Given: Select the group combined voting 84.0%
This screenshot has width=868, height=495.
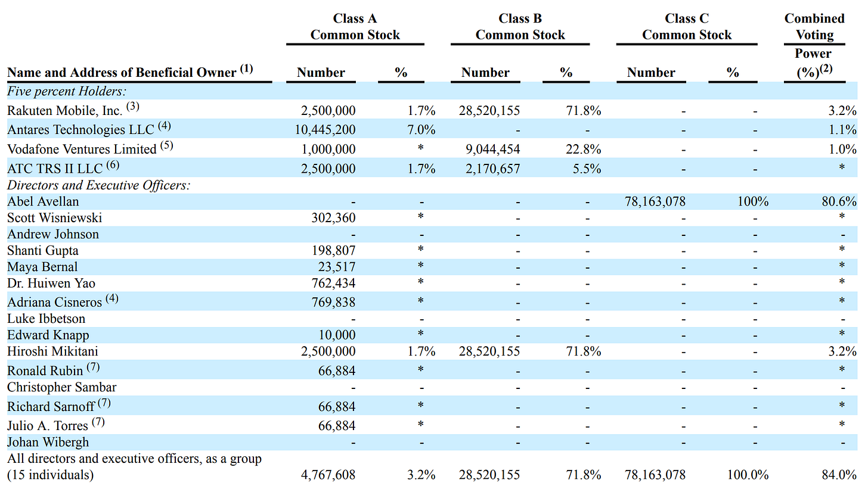Looking at the screenshot, I should coord(839,475).
